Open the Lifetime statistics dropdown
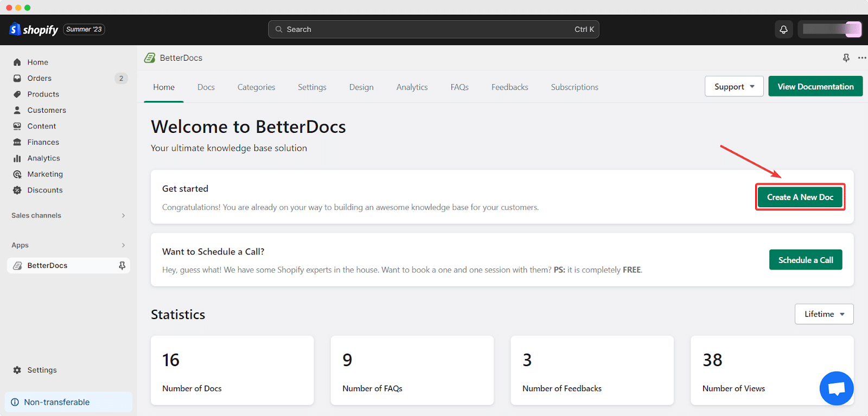The image size is (868, 416). [x=824, y=314]
